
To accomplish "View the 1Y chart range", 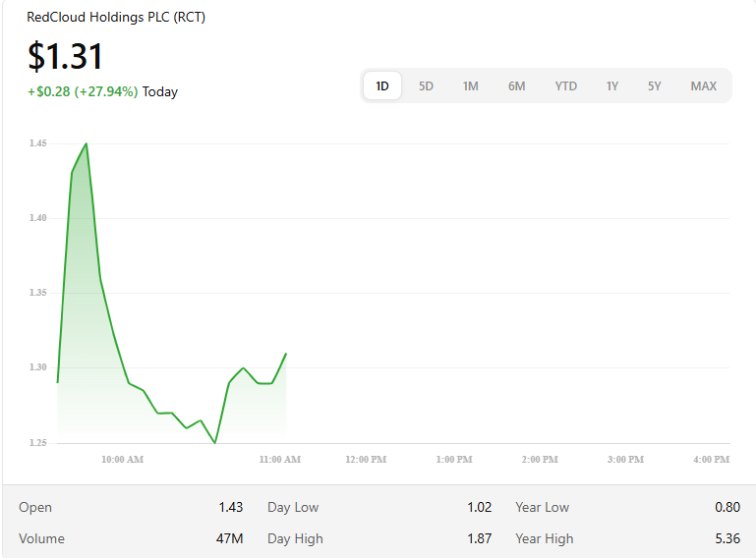I will [x=611, y=85].
